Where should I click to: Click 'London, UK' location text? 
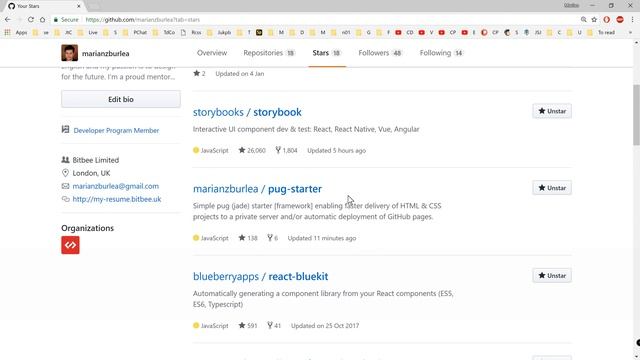click(x=91, y=173)
